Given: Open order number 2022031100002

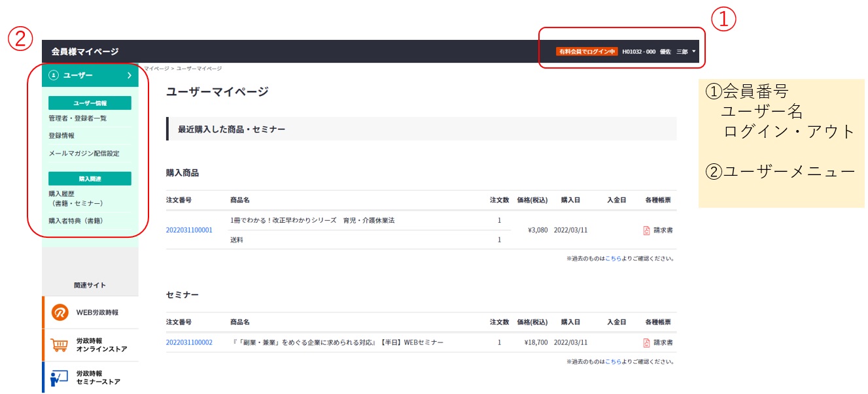Looking at the screenshot, I should click(x=189, y=342).
